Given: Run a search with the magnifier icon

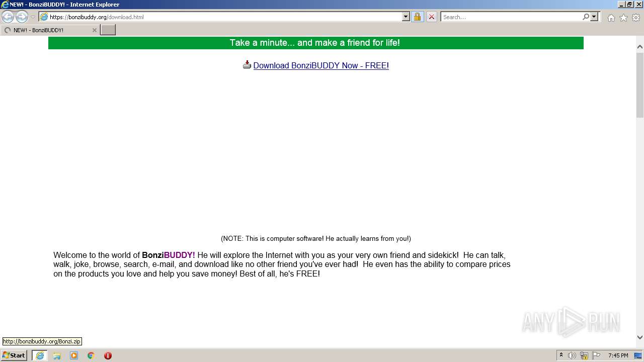Looking at the screenshot, I should pyautogui.click(x=586, y=17).
